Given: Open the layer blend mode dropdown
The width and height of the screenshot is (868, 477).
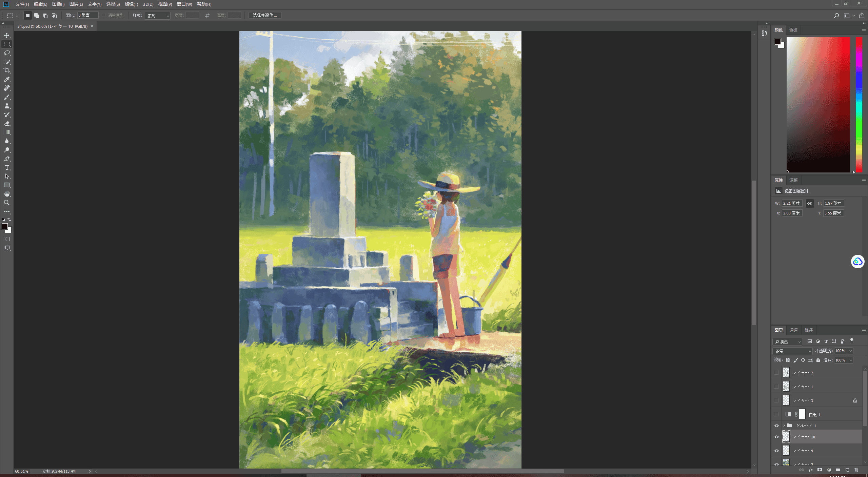Looking at the screenshot, I should point(792,351).
